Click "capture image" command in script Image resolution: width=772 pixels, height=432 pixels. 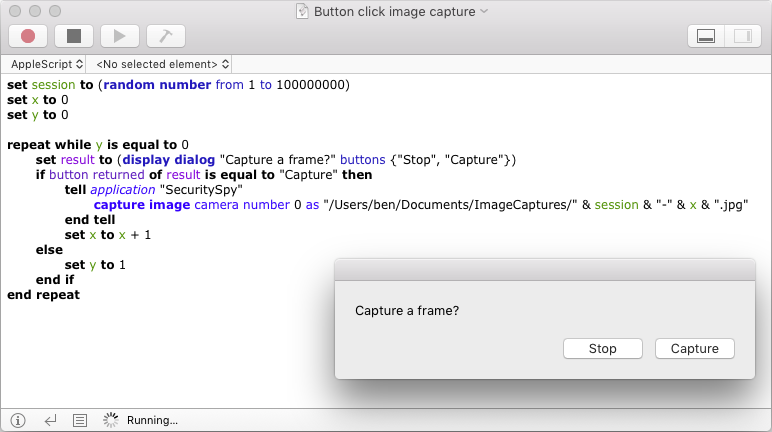(x=142, y=205)
